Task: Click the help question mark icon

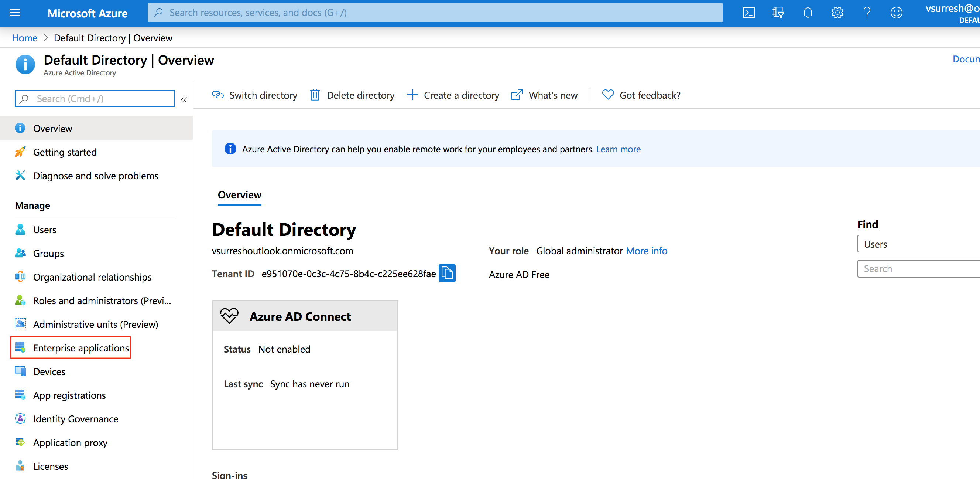Action: [x=867, y=13]
